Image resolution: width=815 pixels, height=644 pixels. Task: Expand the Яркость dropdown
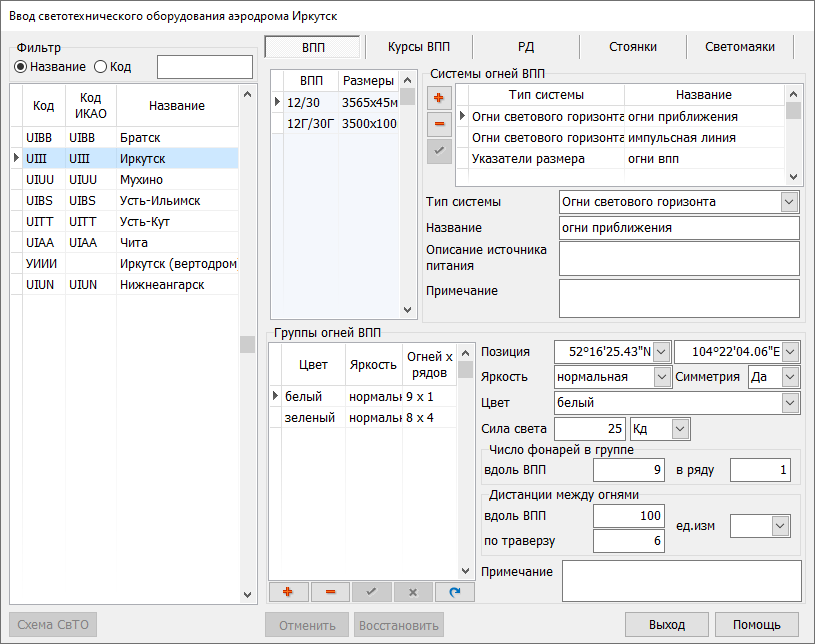pyautogui.click(x=662, y=377)
